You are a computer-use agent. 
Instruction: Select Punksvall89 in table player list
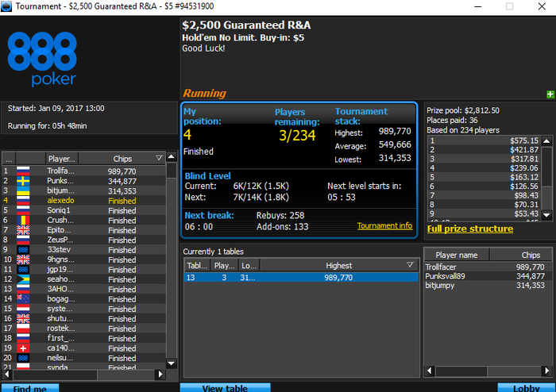pos(488,276)
